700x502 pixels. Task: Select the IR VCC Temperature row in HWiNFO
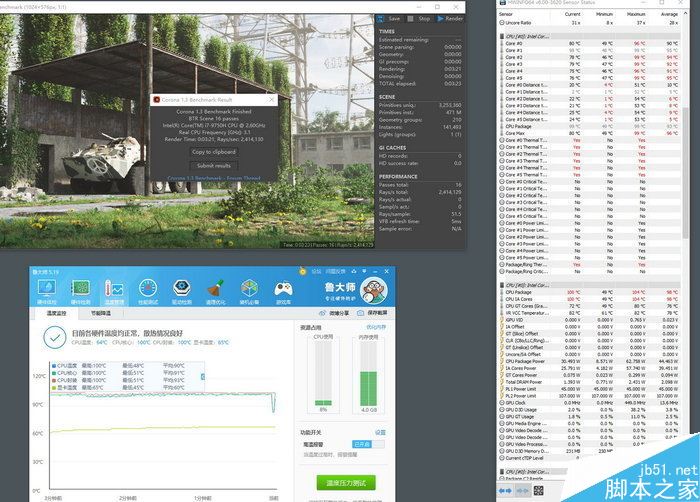[589, 313]
